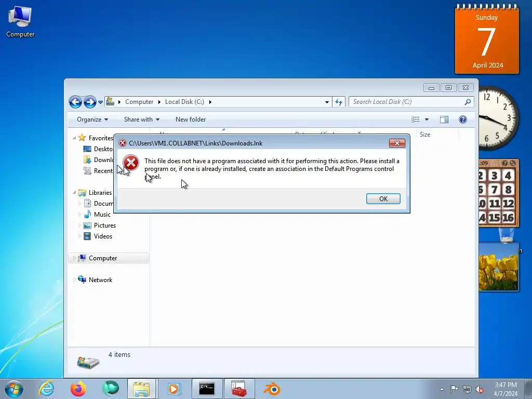Expand the Computer tree node
Screen dimensions: 532x399
tap(74, 258)
